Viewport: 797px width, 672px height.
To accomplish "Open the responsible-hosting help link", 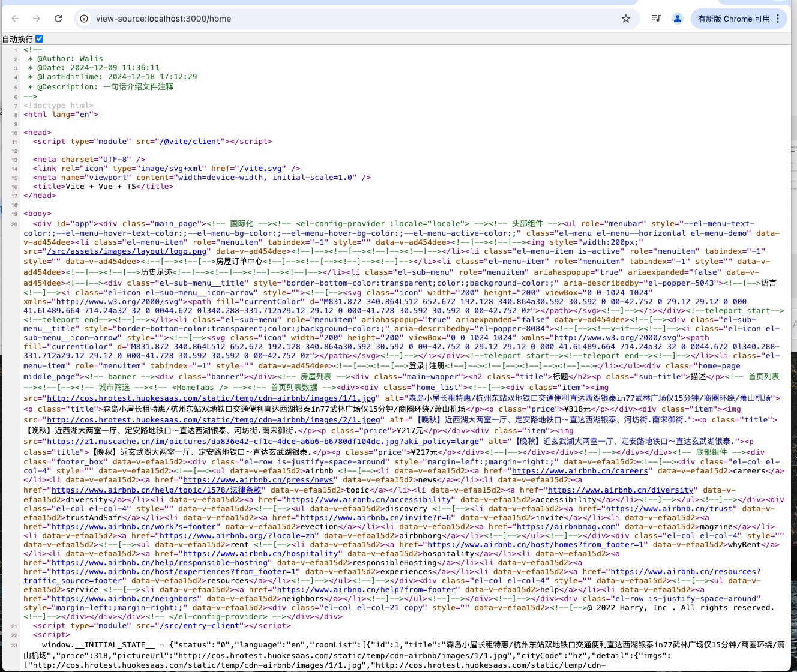I will 159,563.
